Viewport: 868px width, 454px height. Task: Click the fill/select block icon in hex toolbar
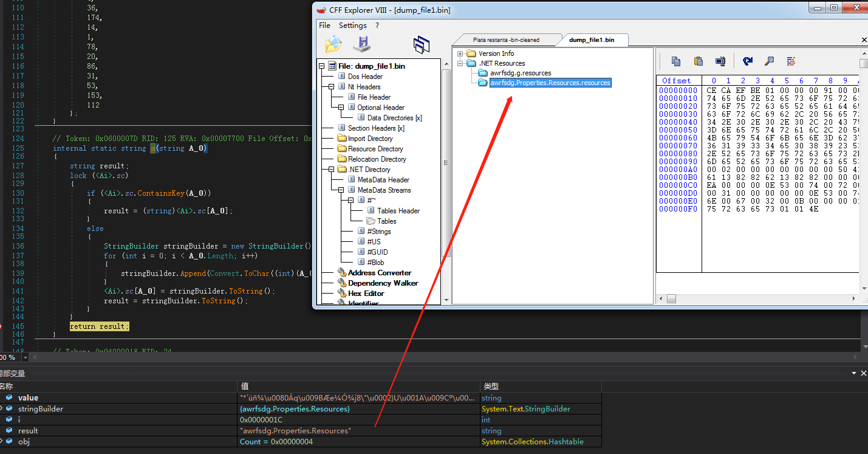(x=720, y=61)
